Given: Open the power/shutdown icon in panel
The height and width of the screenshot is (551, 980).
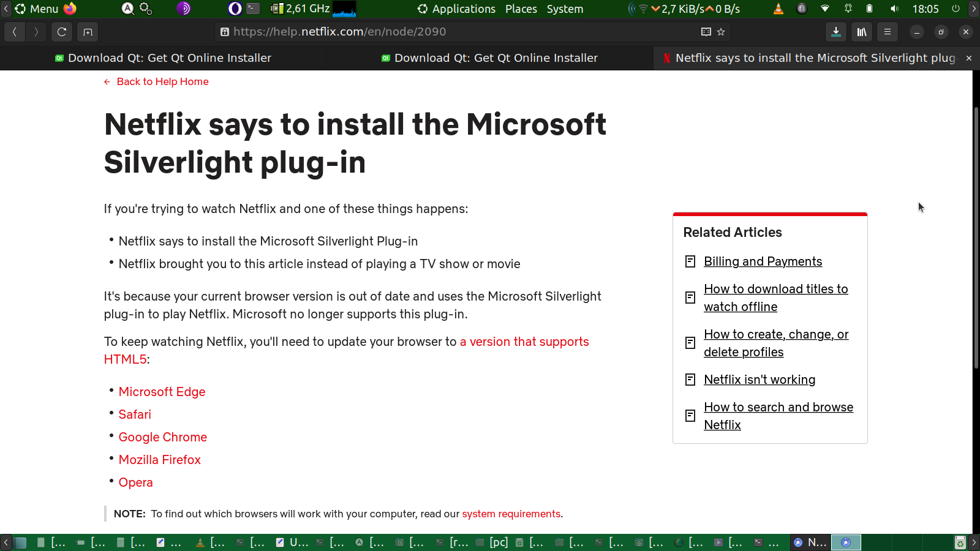Looking at the screenshot, I should (956, 9).
